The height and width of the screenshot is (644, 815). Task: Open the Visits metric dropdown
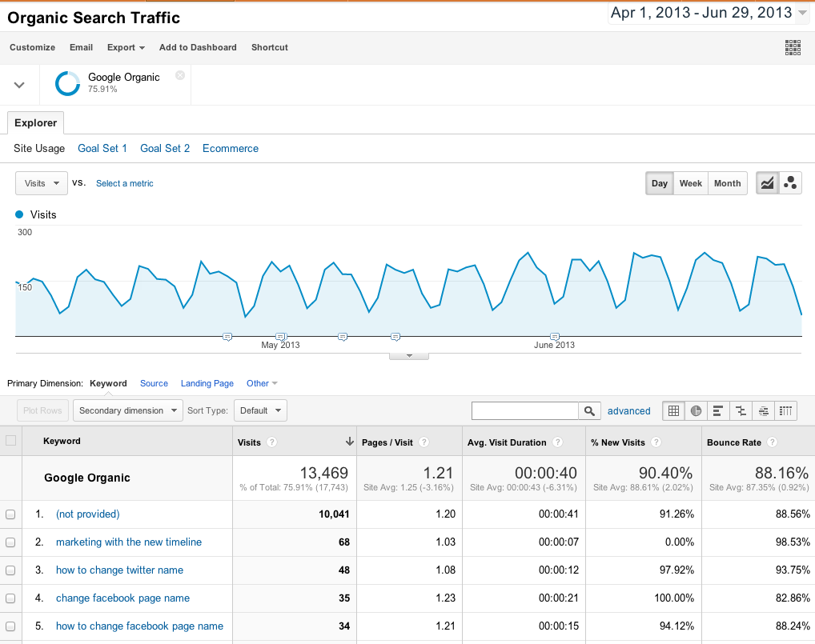[x=41, y=183]
